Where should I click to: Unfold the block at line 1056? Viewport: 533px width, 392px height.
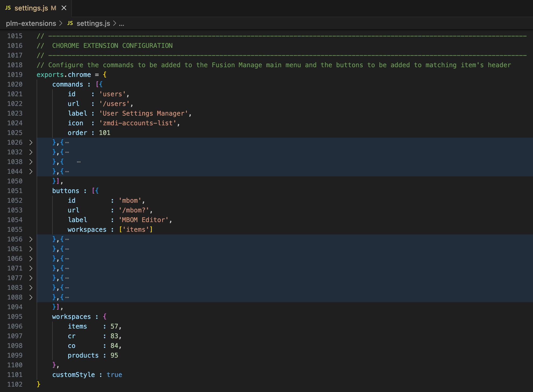pyautogui.click(x=31, y=239)
